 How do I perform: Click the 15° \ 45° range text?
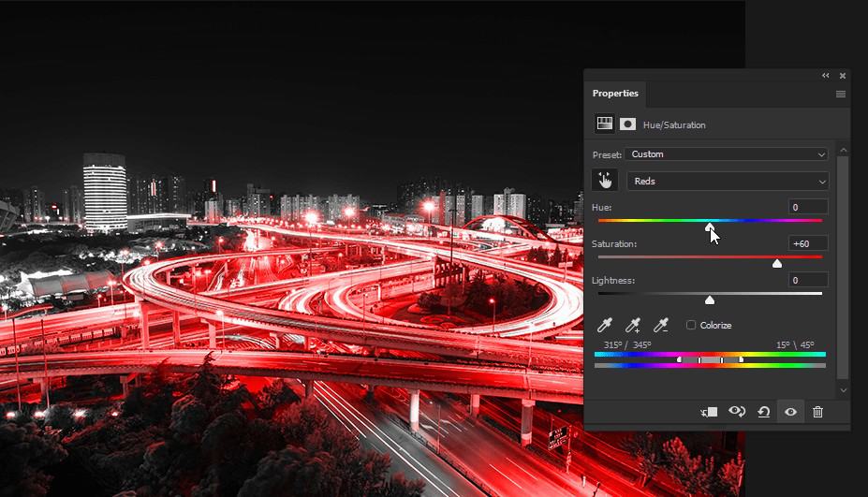coord(795,344)
